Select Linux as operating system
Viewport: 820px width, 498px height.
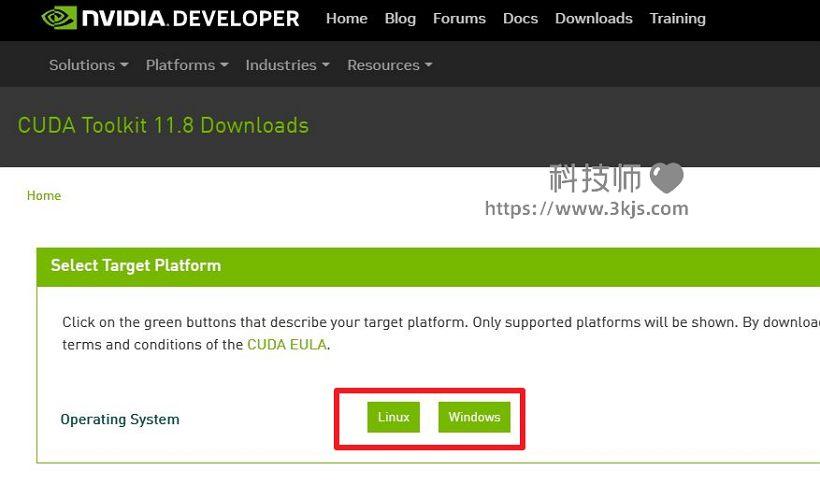(393, 417)
